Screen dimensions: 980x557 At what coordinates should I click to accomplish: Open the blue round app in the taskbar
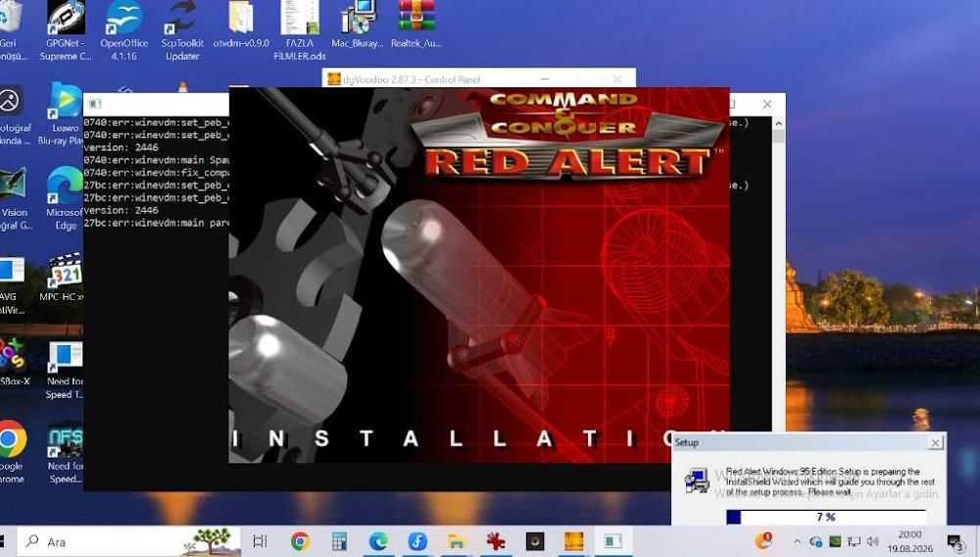pyautogui.click(x=417, y=541)
